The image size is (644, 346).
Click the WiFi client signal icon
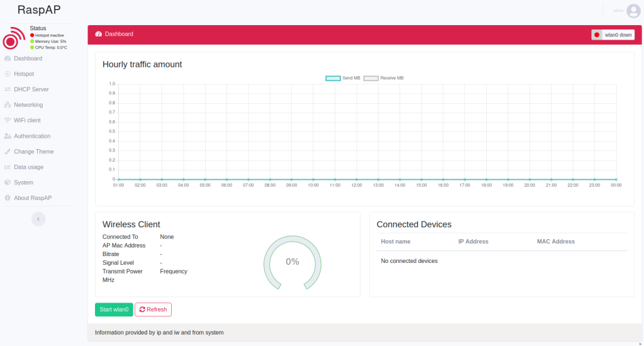click(8, 120)
